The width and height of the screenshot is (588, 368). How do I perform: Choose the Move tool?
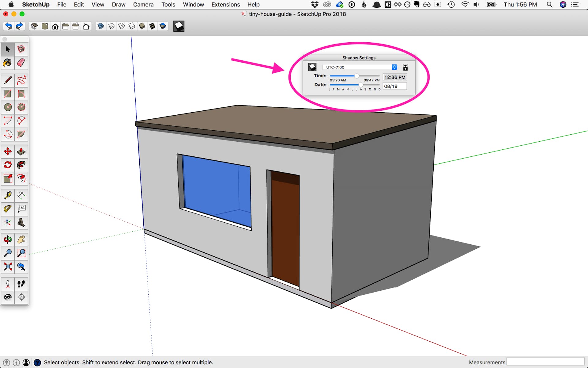8,151
